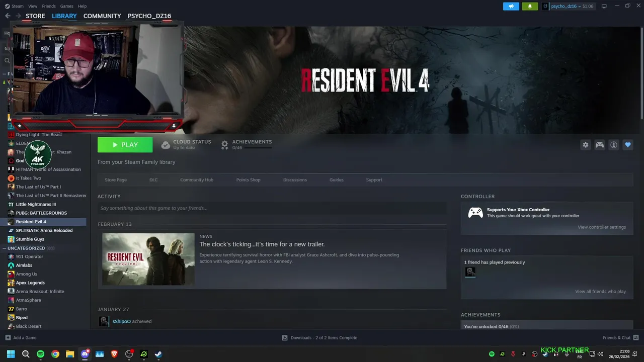Image resolution: width=644 pixels, height=362 pixels.
Task: Open the green notifications bell
Action: tap(530, 6)
